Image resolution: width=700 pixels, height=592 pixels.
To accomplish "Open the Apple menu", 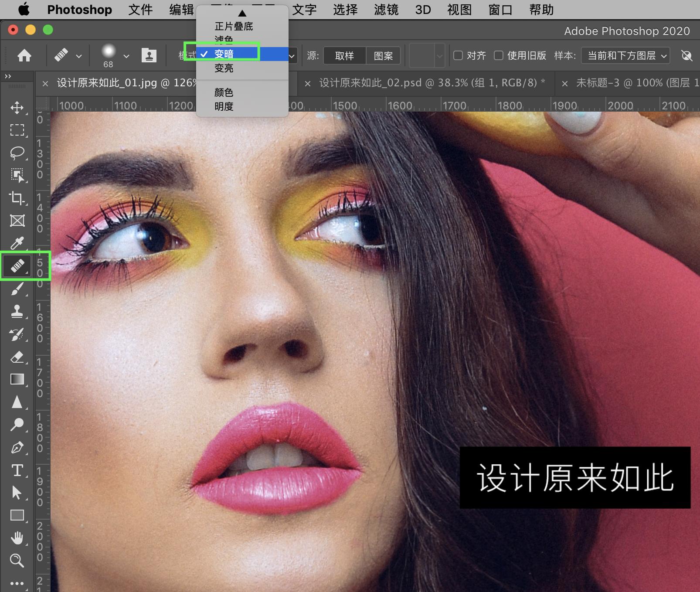I will tap(24, 10).
